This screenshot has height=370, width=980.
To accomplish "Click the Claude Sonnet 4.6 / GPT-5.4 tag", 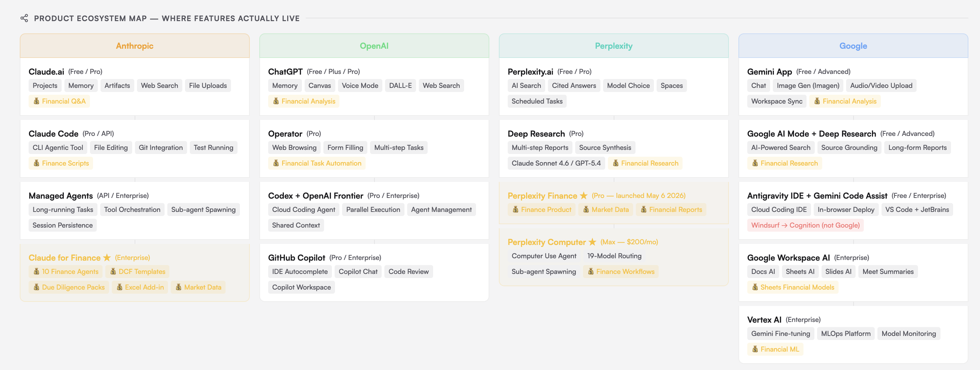I will (556, 163).
